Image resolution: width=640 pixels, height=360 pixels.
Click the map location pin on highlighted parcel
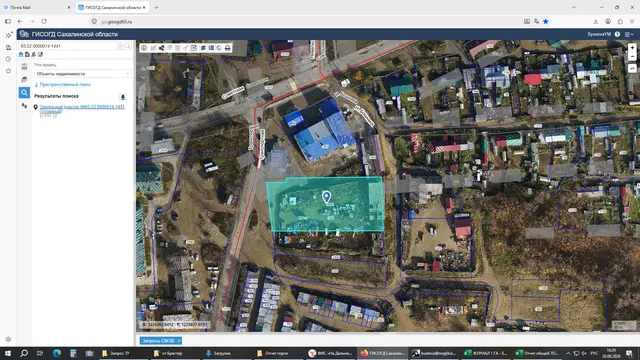pyautogui.click(x=326, y=197)
